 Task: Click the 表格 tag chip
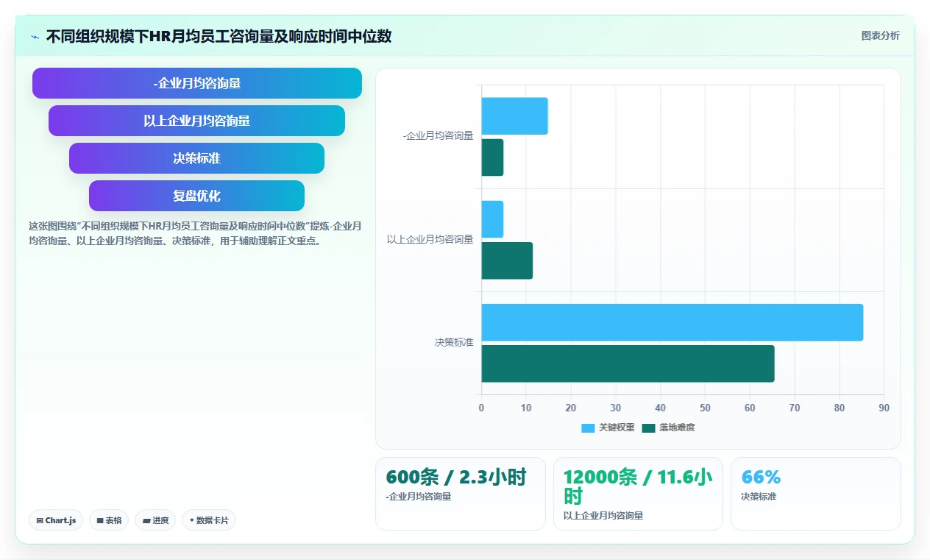(109, 520)
